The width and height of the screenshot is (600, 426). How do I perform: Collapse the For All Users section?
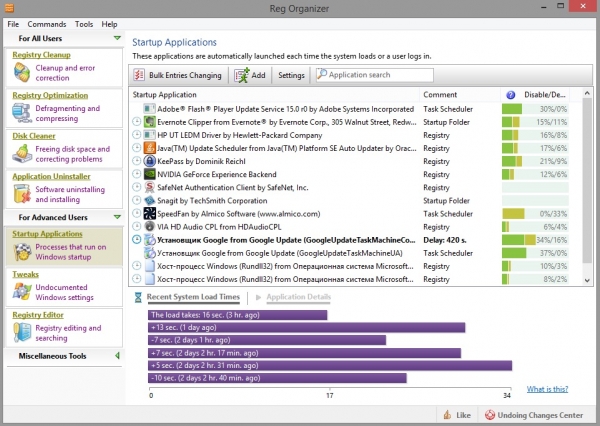tap(117, 38)
